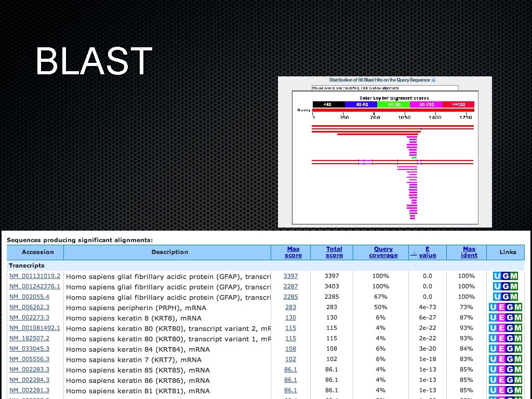Screen dimensions: 532x399
Task: Click the 'Mouse over to see the define' text box
Action: (385, 88)
